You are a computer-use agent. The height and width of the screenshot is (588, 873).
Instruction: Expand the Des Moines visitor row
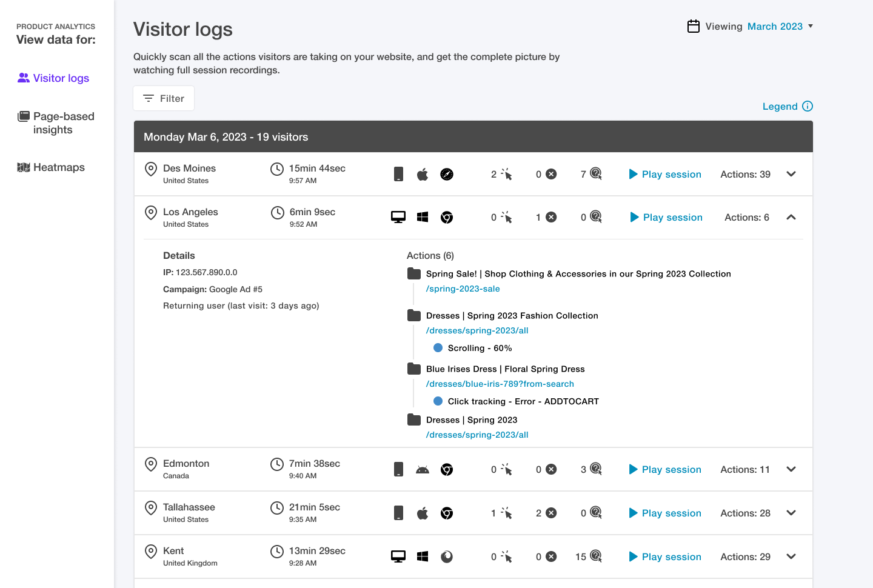pos(791,174)
